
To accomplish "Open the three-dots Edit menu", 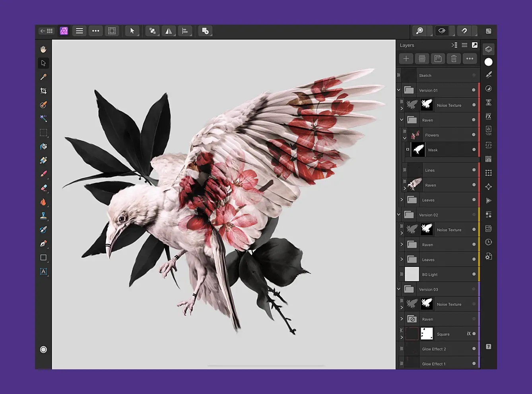I will pyautogui.click(x=96, y=31).
